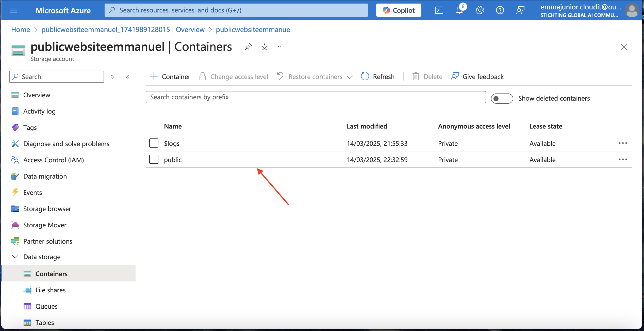Click the Partner solutions sidebar icon
The width and height of the screenshot is (644, 331).
15,241
